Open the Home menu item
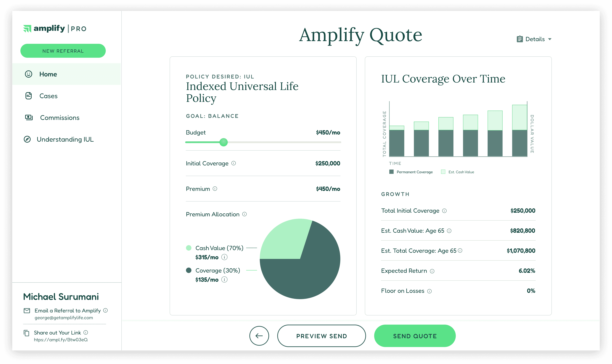The image size is (612, 364). [x=48, y=74]
